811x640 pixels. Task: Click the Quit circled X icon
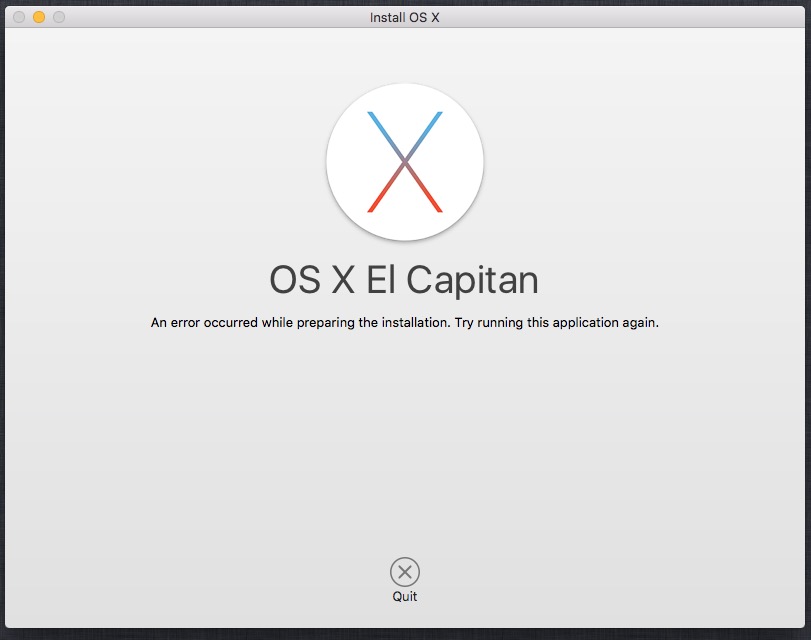click(x=404, y=572)
